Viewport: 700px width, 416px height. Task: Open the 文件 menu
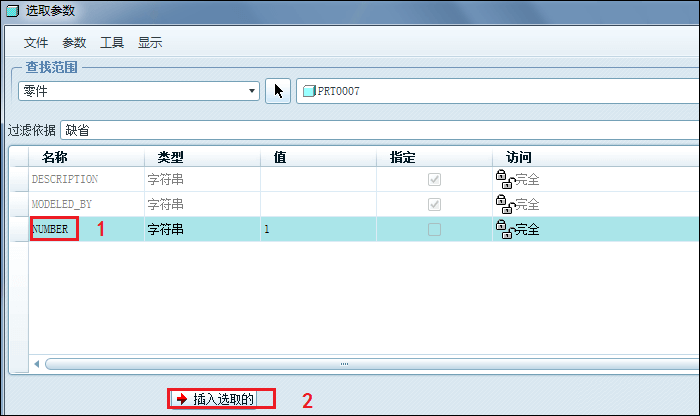[36, 43]
